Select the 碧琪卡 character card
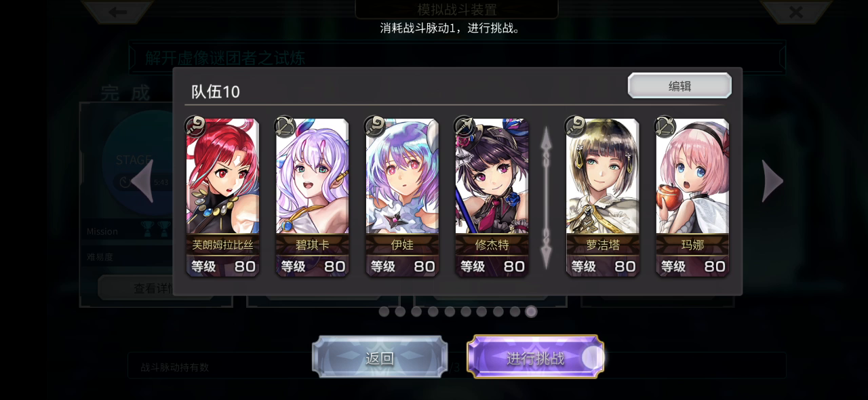The width and height of the screenshot is (868, 400). tap(312, 197)
